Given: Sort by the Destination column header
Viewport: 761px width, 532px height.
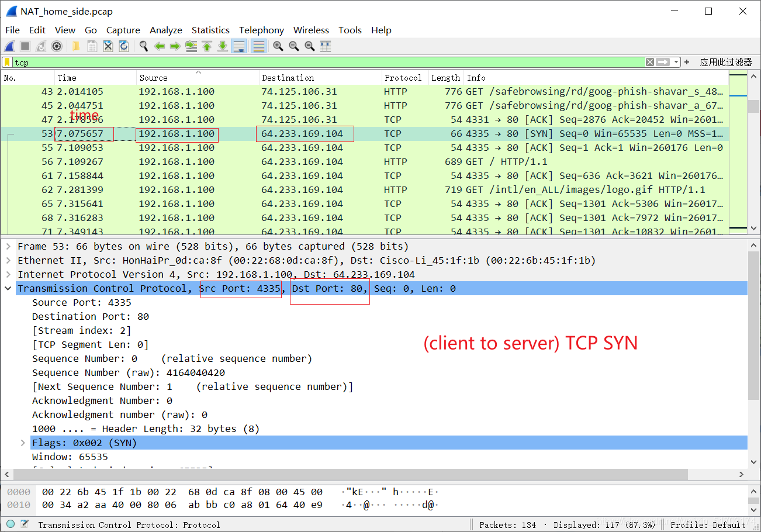Looking at the screenshot, I should click(x=320, y=78).
